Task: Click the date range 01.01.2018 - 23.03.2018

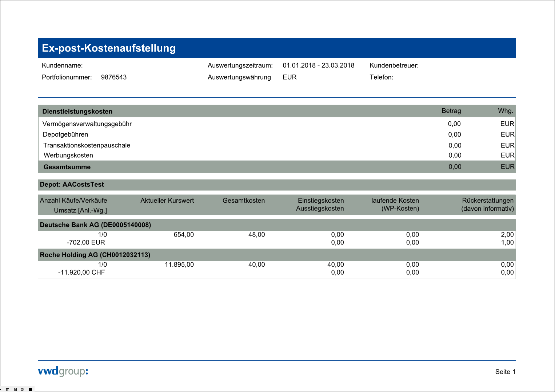Action: click(x=318, y=65)
